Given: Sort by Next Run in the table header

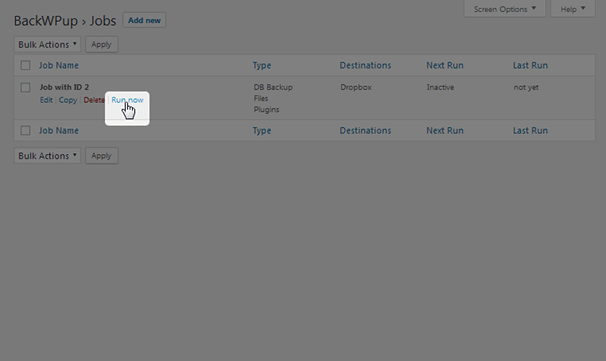Looking at the screenshot, I should pyautogui.click(x=445, y=65).
